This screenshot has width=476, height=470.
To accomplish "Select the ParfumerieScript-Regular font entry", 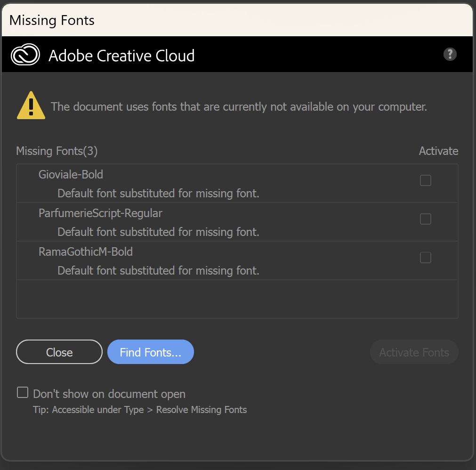I will (x=100, y=213).
